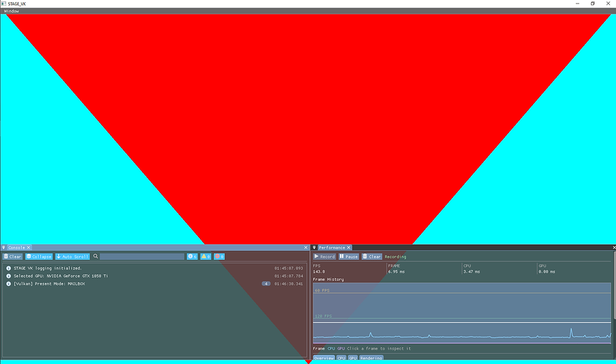Close the Console dock node
Image resolution: width=616 pixels, height=364 pixels.
305,248
